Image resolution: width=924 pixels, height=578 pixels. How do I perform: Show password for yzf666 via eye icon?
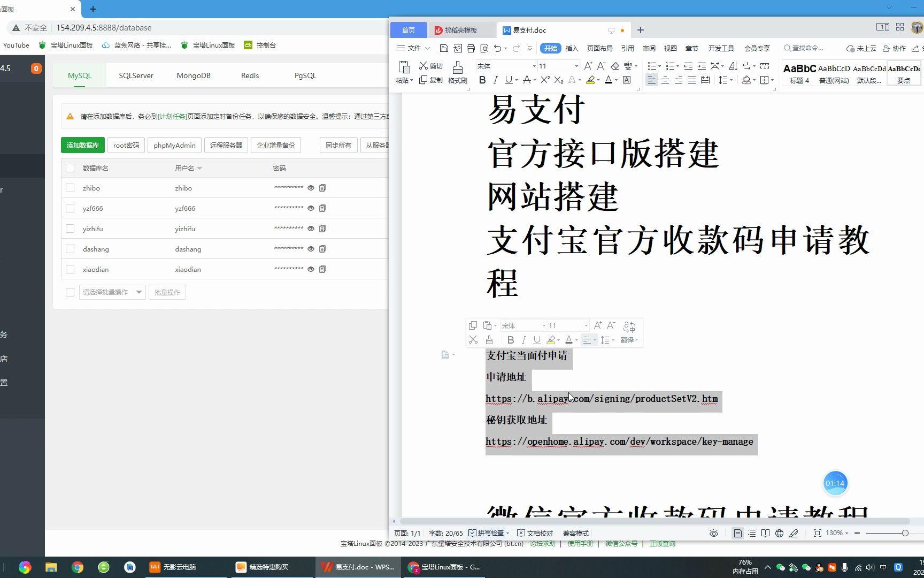(311, 208)
